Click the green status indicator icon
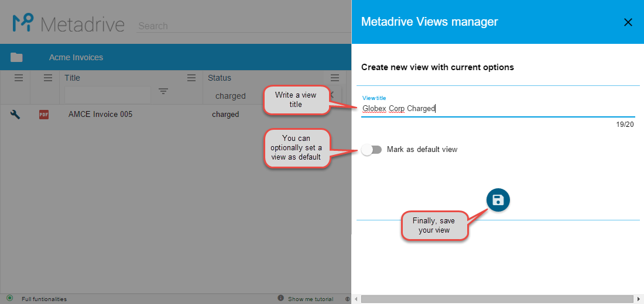Screen dimensions: 644x304 [10, 298]
